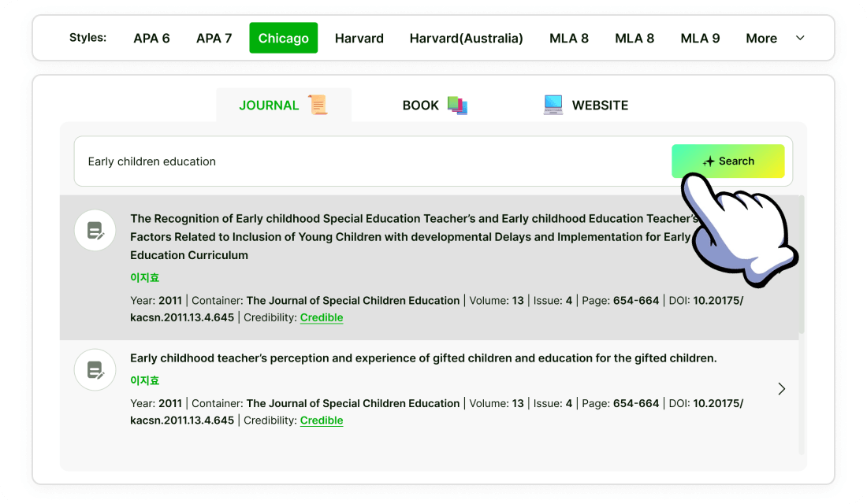Click the scroll icon beside JOURNAL
Image resolution: width=867 pixels, height=504 pixels.
(x=318, y=105)
